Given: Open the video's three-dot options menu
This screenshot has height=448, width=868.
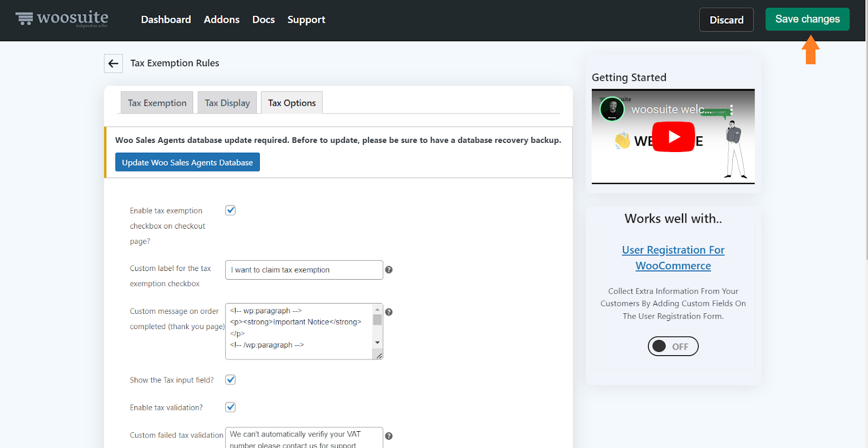Looking at the screenshot, I should [731, 109].
